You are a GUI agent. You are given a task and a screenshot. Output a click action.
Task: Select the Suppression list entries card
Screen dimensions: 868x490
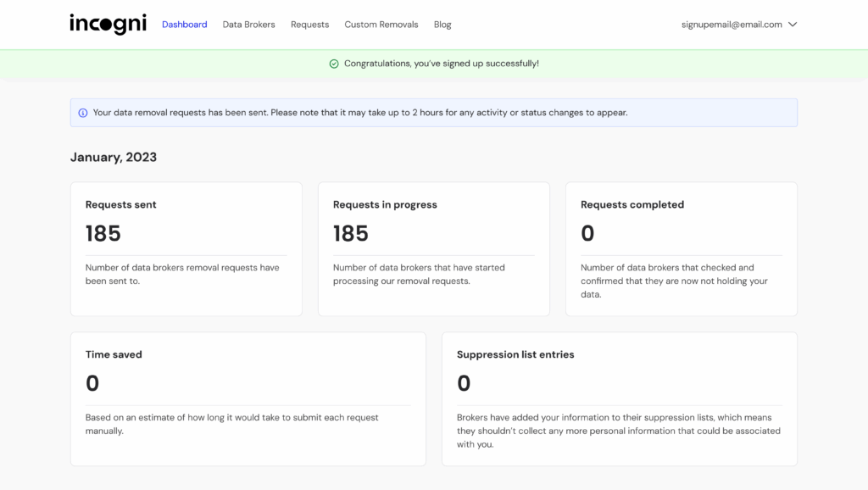click(x=619, y=398)
